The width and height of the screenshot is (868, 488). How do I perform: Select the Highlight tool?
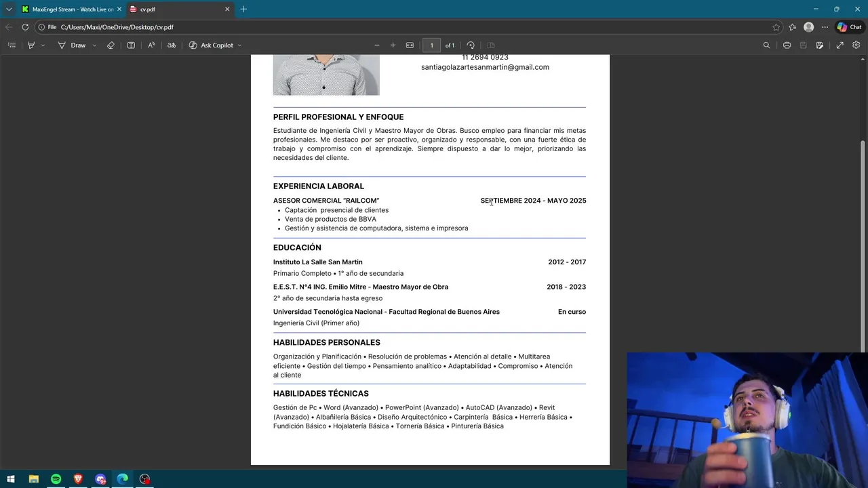coord(31,45)
